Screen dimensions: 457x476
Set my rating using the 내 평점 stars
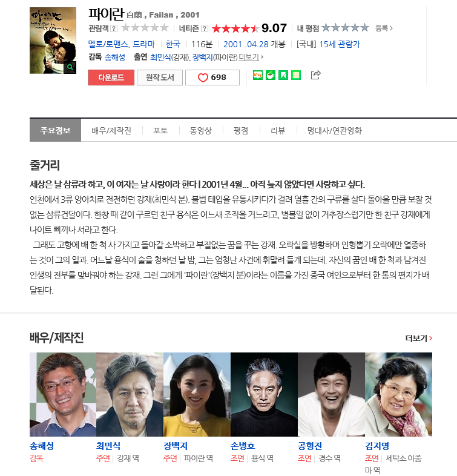click(x=346, y=28)
